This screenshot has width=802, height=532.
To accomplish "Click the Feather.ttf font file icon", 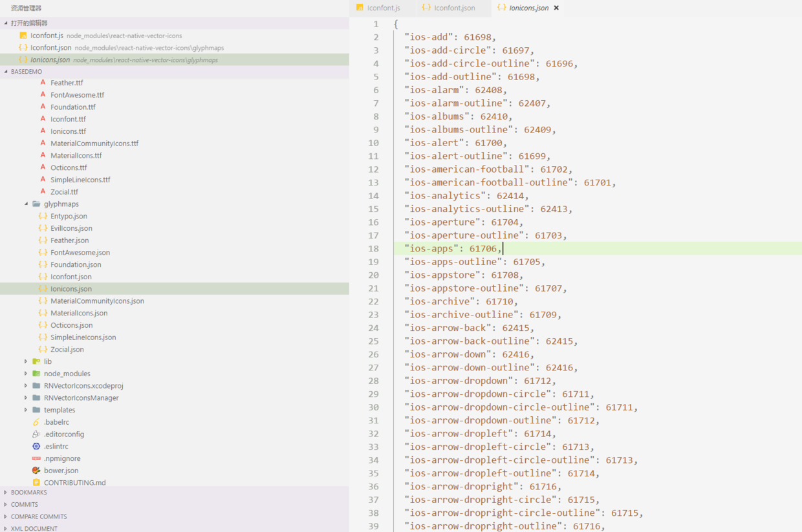I will [x=43, y=83].
